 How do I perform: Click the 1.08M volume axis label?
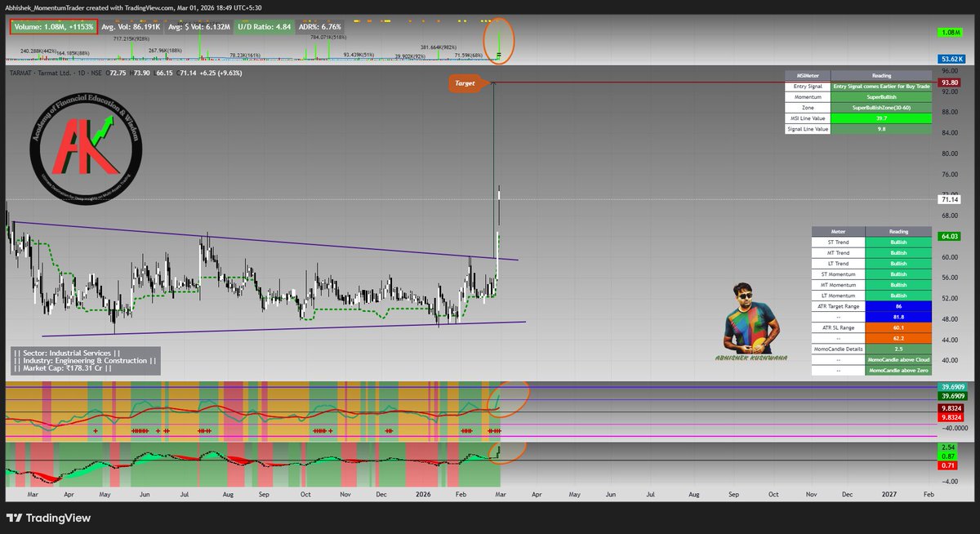click(x=950, y=32)
